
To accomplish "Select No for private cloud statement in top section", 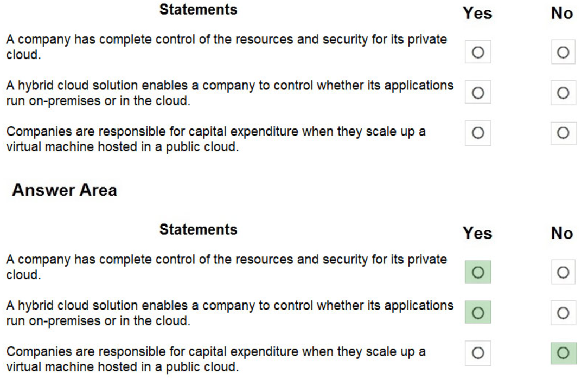I will pyautogui.click(x=563, y=52).
